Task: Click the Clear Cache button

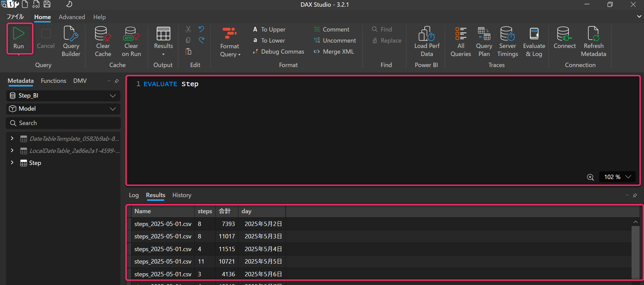Action: coord(103,41)
